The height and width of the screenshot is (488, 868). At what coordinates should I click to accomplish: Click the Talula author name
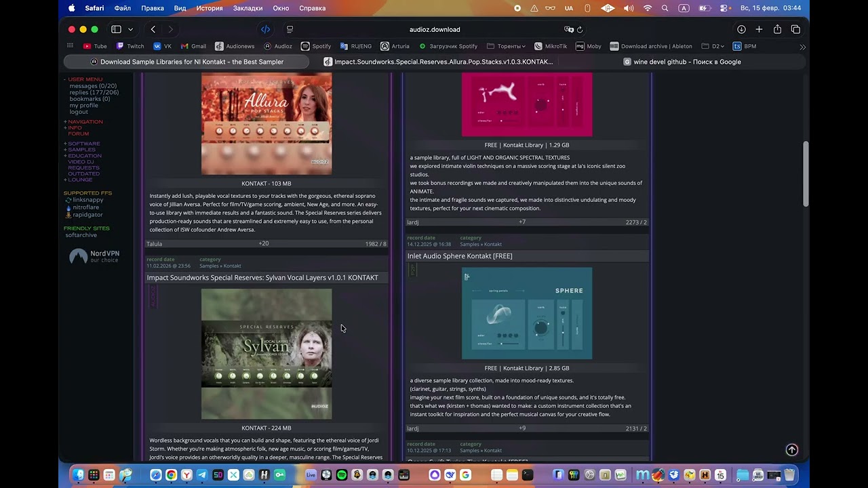click(154, 244)
